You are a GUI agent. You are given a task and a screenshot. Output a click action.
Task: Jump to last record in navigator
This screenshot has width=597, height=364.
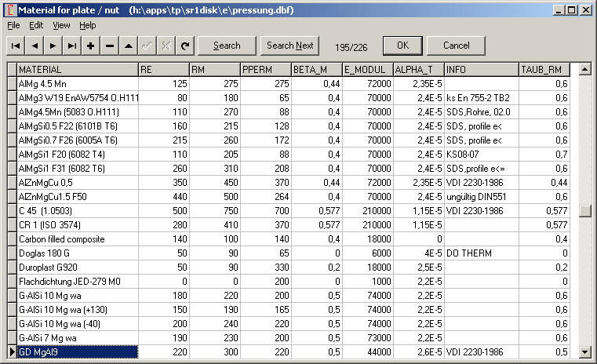72,45
